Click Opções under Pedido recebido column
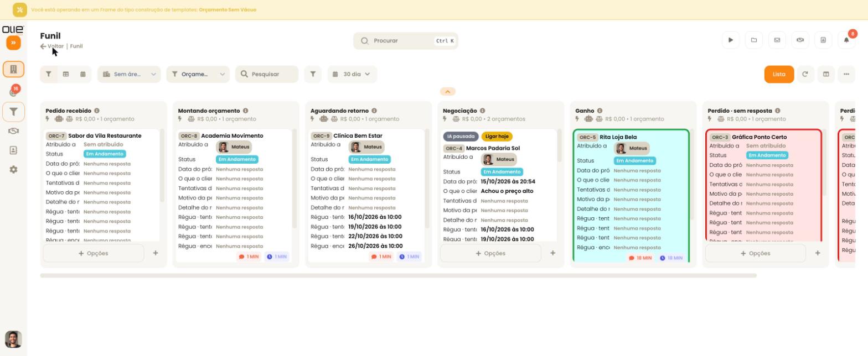 point(94,253)
